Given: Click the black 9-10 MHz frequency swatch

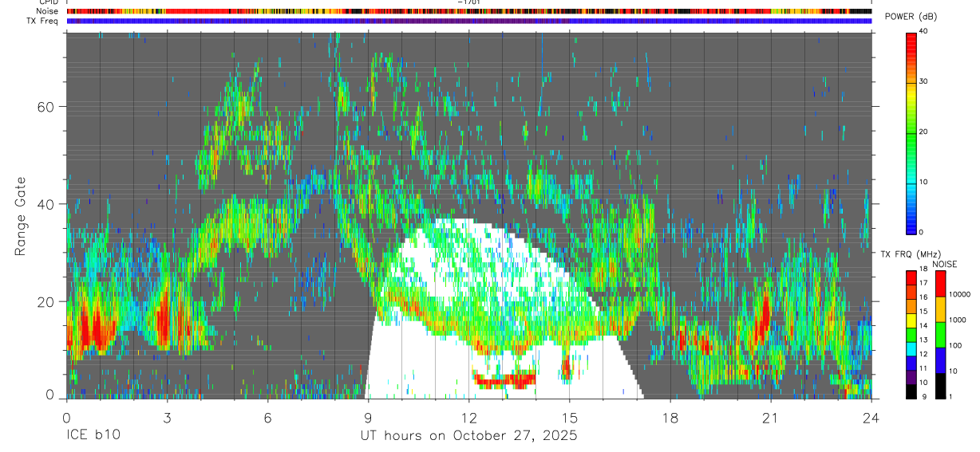Looking at the screenshot, I should point(911,391).
